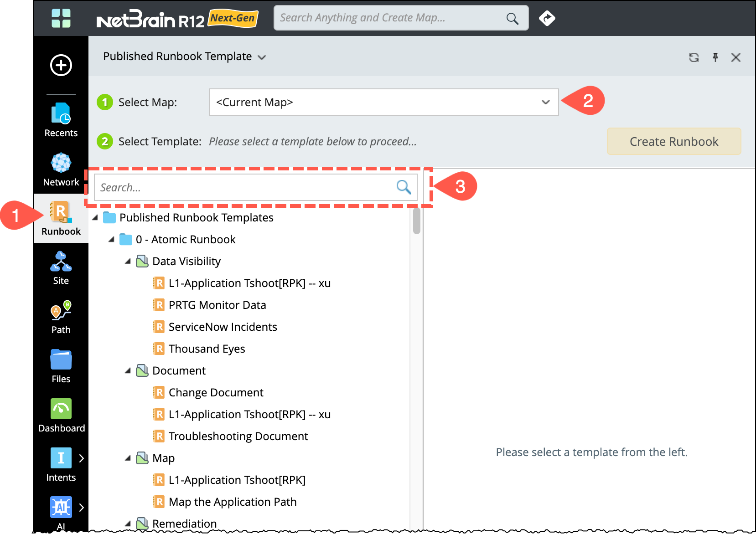Click the template tree scrollbar thumb
The image size is (756, 534).
[416, 221]
